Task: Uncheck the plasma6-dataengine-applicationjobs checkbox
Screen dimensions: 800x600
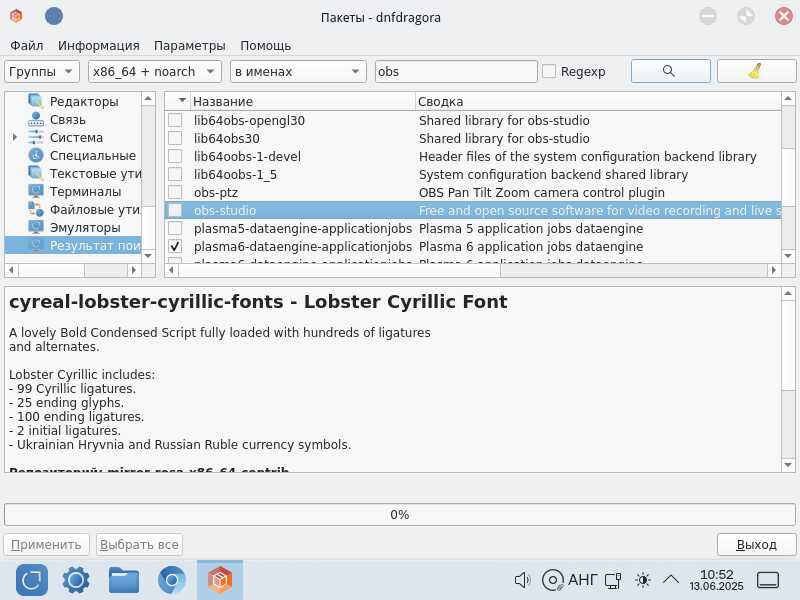Action: point(175,246)
